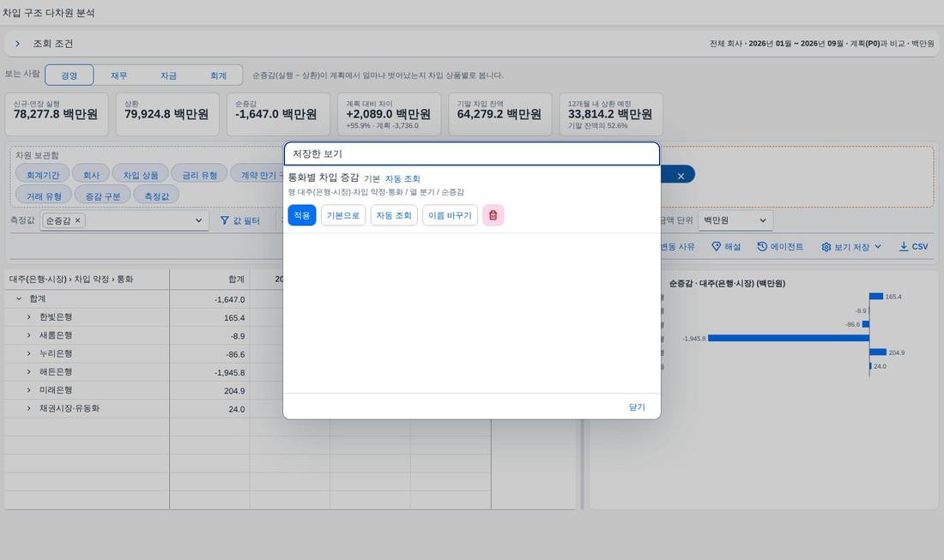The image size is (944, 560).
Task: Select the -1,945.8 cell for 해든은행
Action: [209, 372]
